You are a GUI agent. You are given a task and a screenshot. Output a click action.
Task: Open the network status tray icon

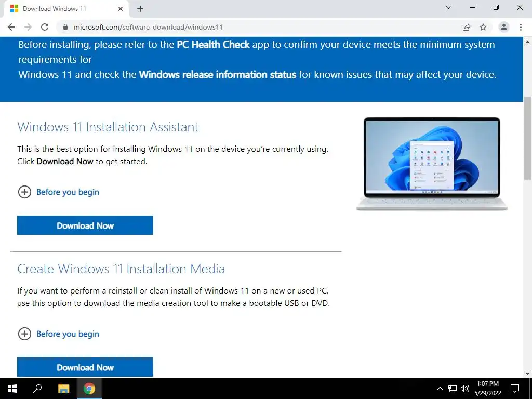click(x=453, y=389)
